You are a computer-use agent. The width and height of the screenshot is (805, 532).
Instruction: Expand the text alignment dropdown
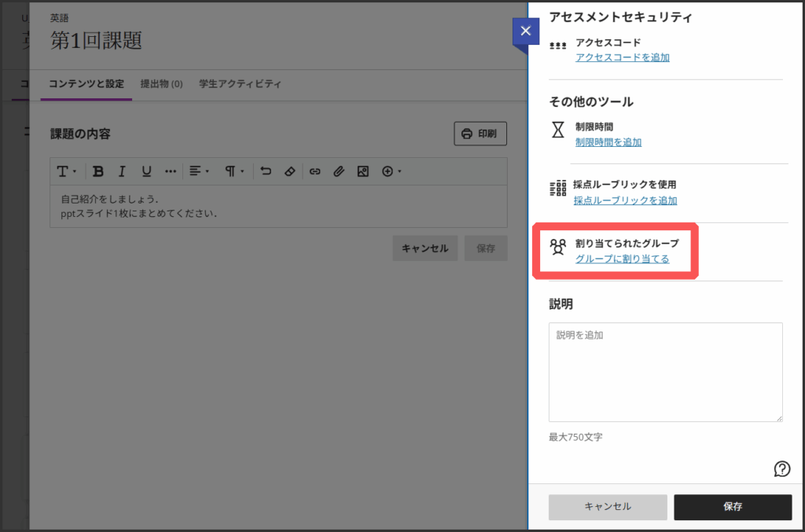pos(199,171)
